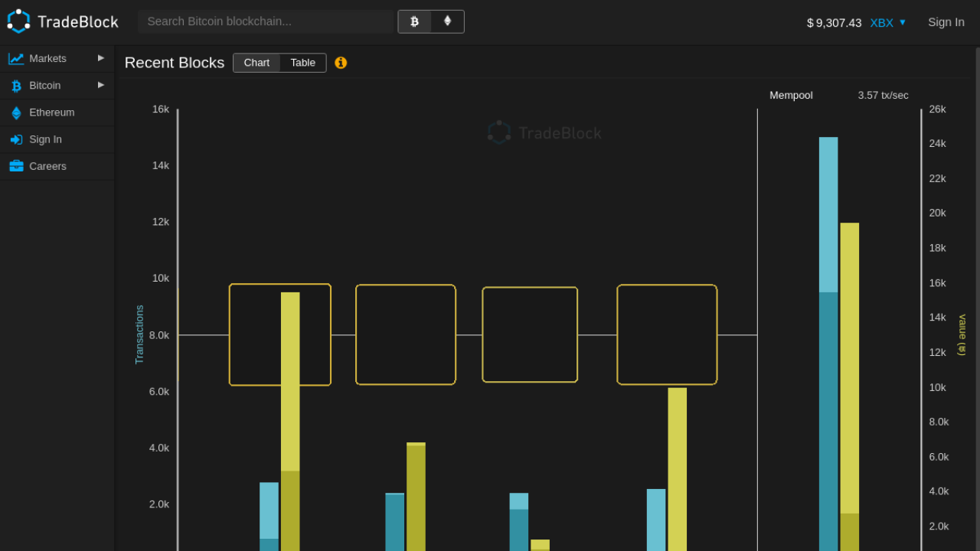Click the $9,307.43 price value
The image size is (980, 551).
pos(834,22)
